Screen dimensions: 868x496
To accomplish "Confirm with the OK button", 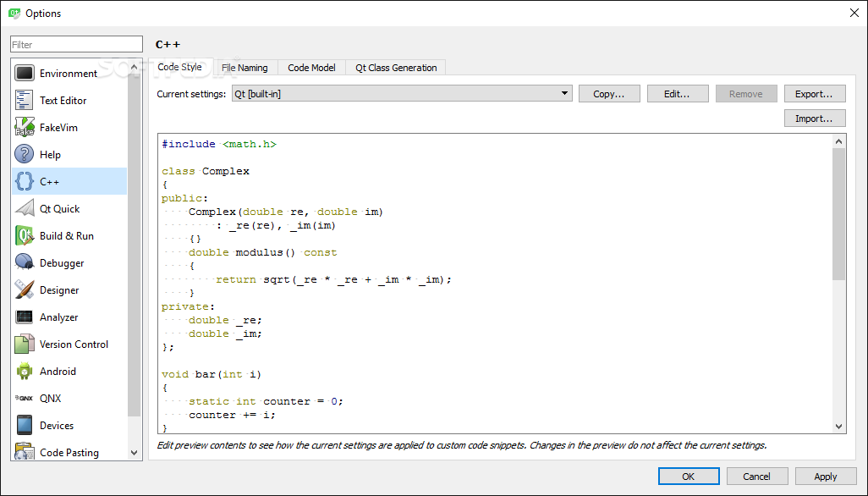I will pyautogui.click(x=689, y=476).
